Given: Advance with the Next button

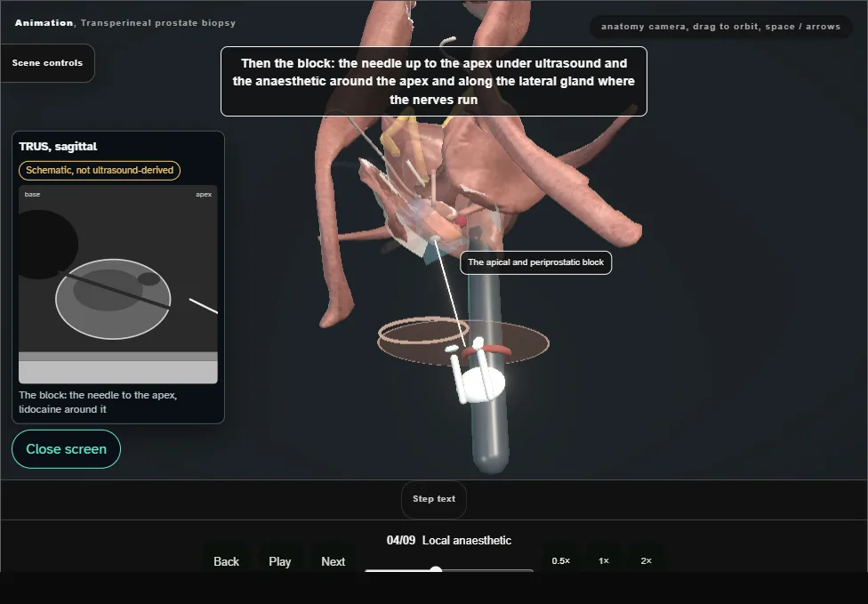Looking at the screenshot, I should tap(334, 561).
